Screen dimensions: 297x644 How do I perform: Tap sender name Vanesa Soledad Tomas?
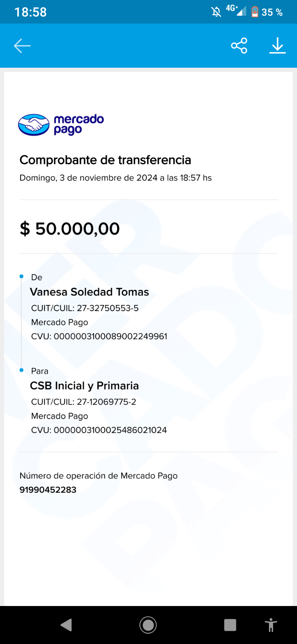(x=89, y=292)
